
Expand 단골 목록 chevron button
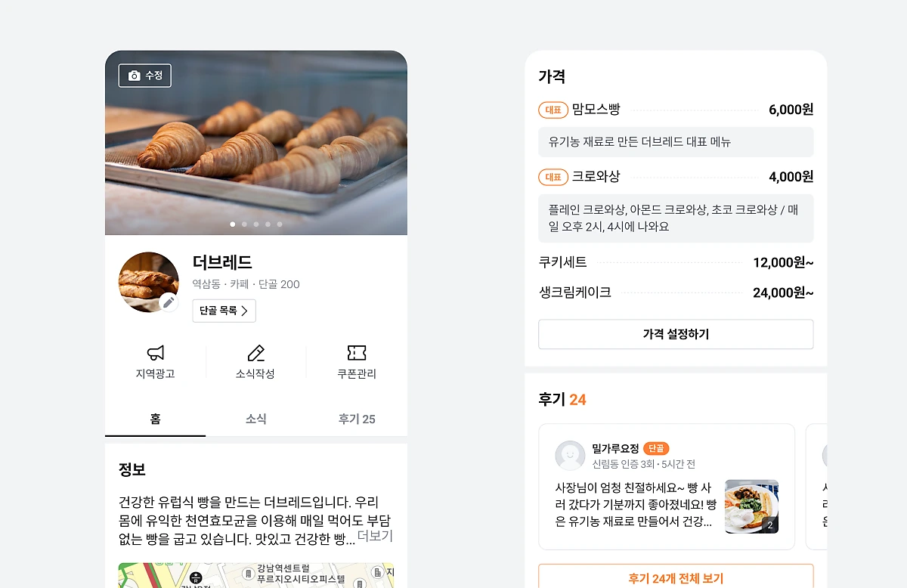(x=224, y=311)
